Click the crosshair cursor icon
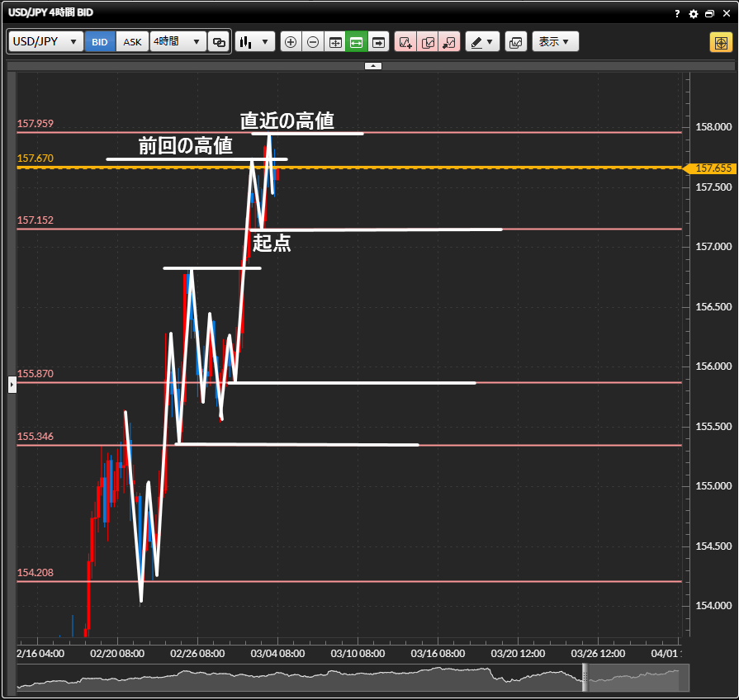This screenshot has height=700, width=739. (x=718, y=42)
